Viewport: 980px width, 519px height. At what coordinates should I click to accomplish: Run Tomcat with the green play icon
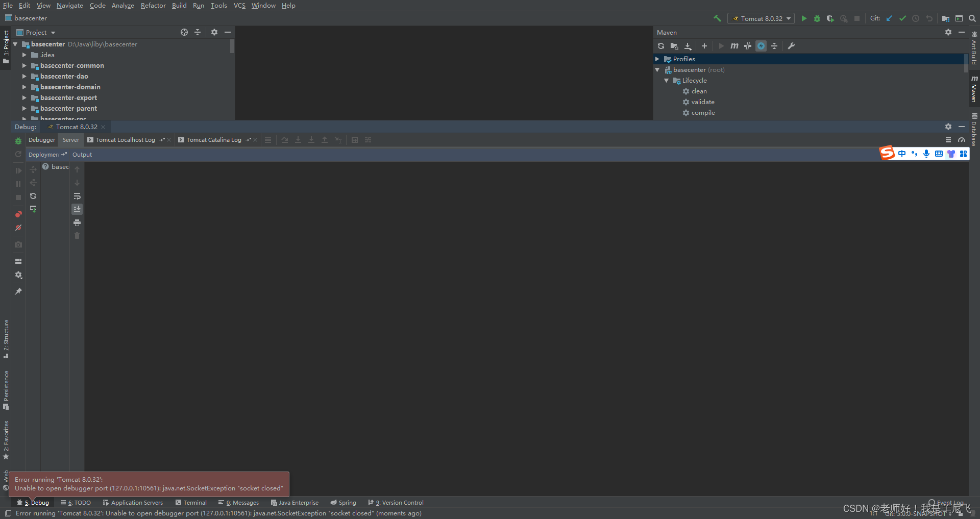804,18
